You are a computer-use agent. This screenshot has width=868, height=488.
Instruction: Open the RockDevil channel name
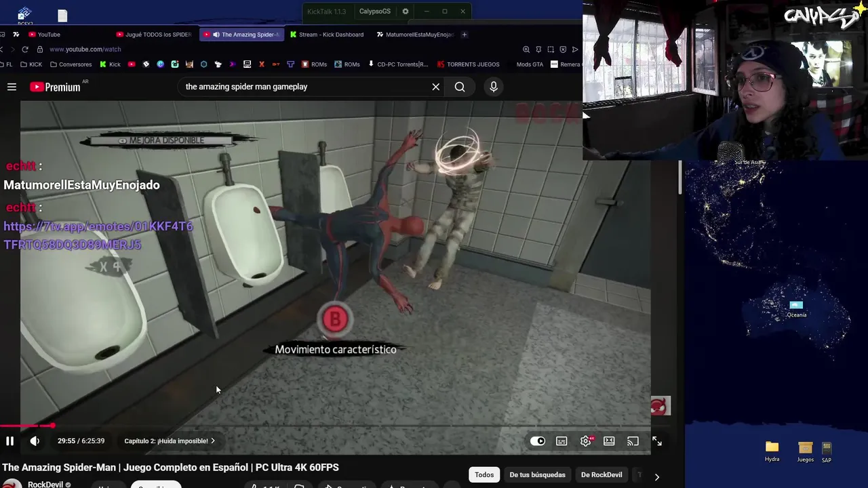click(45, 485)
